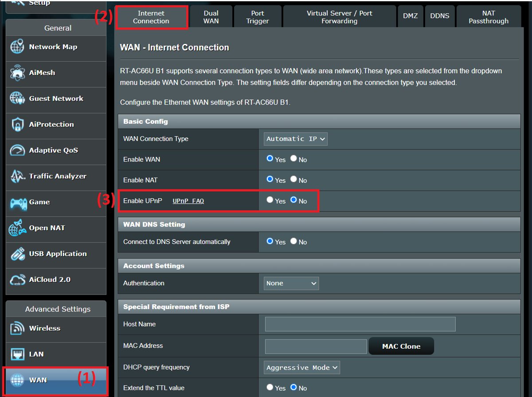Open Virtual Server / Port Forwarding tab
The width and height of the screenshot is (532, 397).
[340, 17]
